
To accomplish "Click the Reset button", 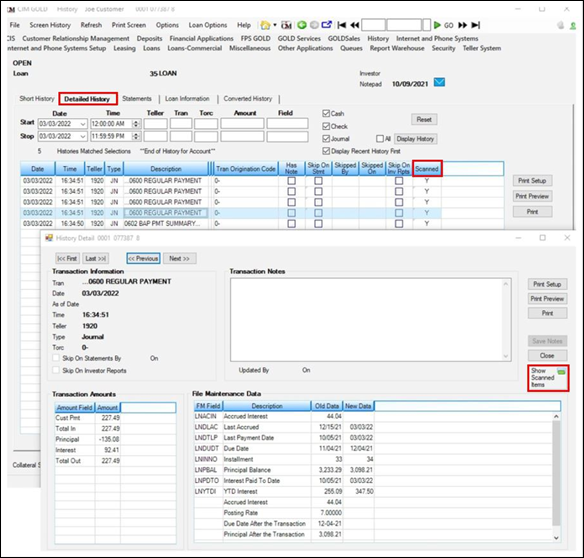I will pos(424,120).
